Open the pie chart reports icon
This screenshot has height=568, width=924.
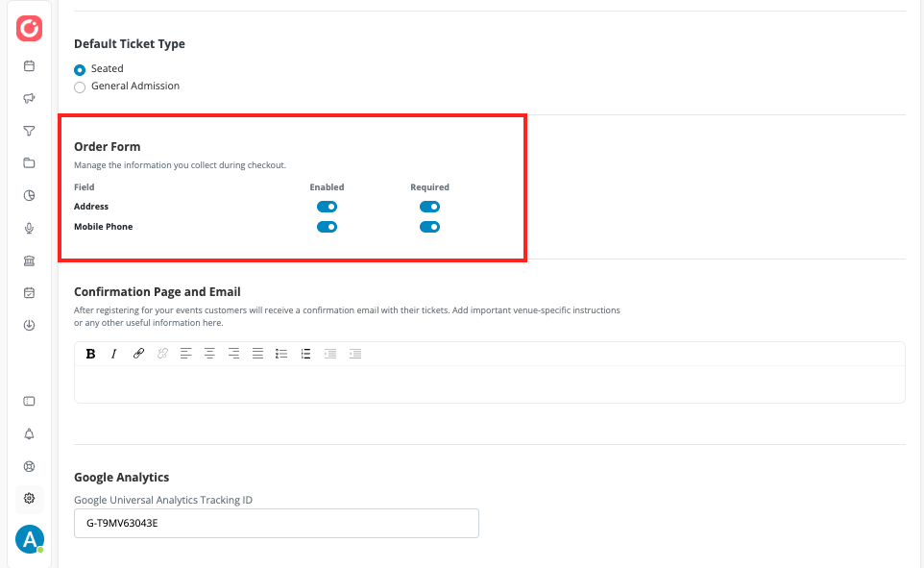point(29,196)
